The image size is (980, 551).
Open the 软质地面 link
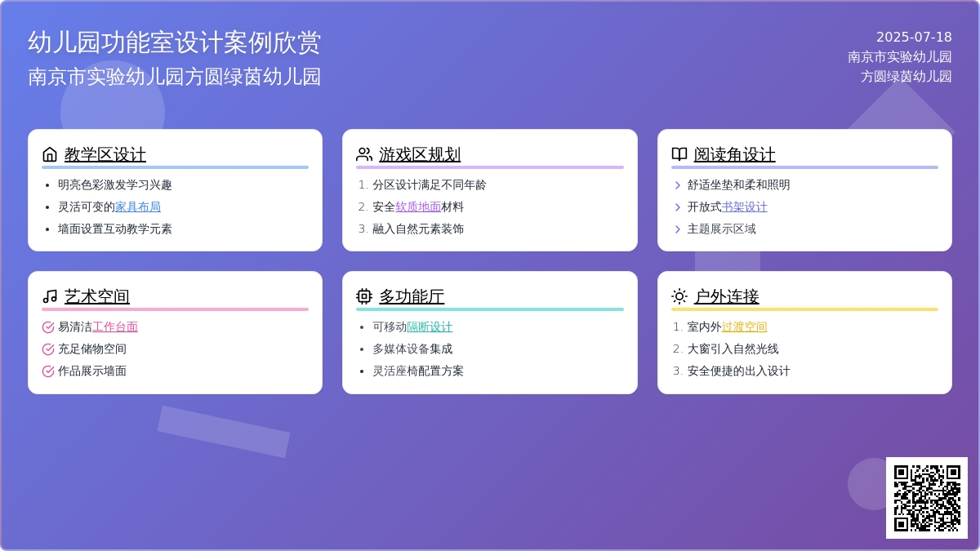[x=418, y=207]
